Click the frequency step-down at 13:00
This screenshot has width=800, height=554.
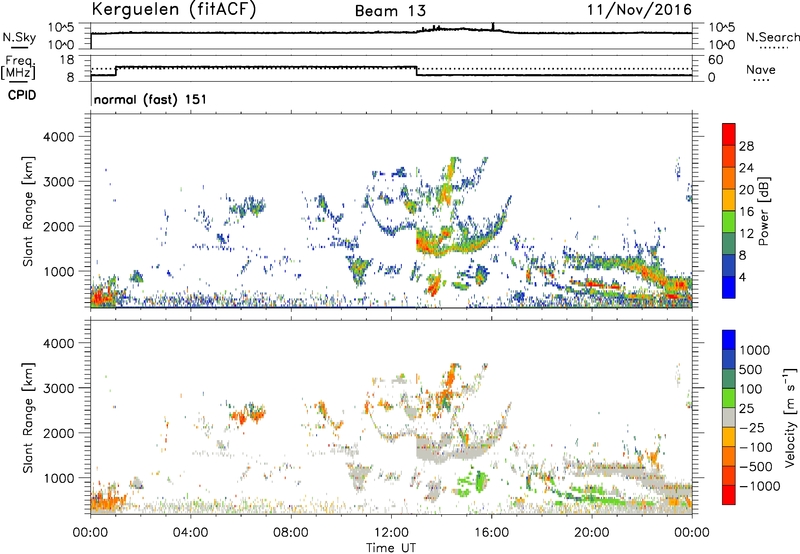pos(416,71)
